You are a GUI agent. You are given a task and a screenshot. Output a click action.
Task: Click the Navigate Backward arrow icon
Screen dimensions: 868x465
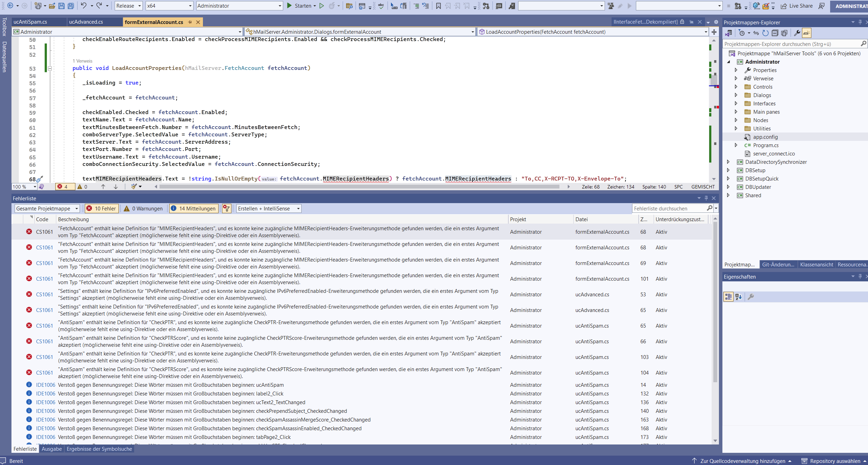coord(10,6)
